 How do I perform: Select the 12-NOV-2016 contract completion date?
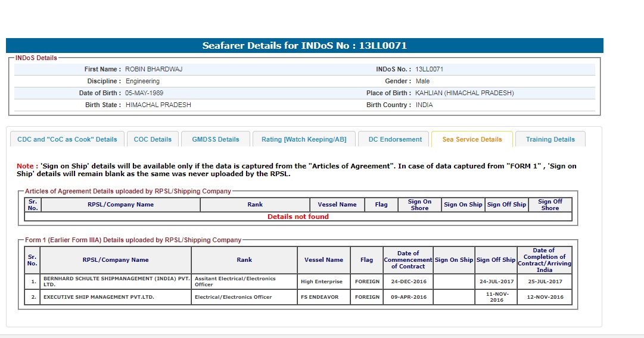pyautogui.click(x=543, y=297)
